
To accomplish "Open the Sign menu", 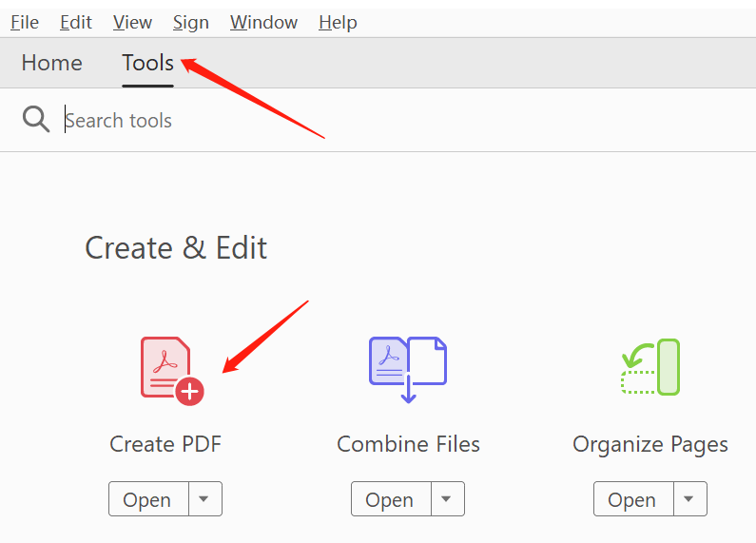I will click(191, 22).
